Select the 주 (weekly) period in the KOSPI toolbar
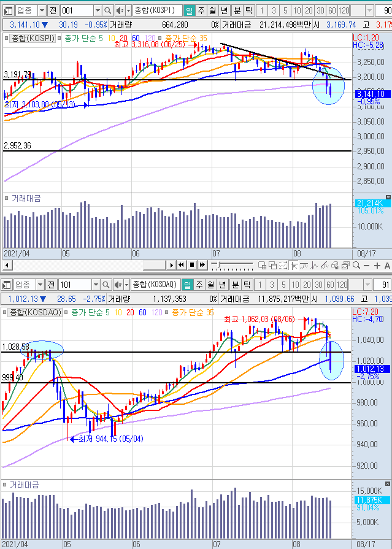 click(x=200, y=10)
